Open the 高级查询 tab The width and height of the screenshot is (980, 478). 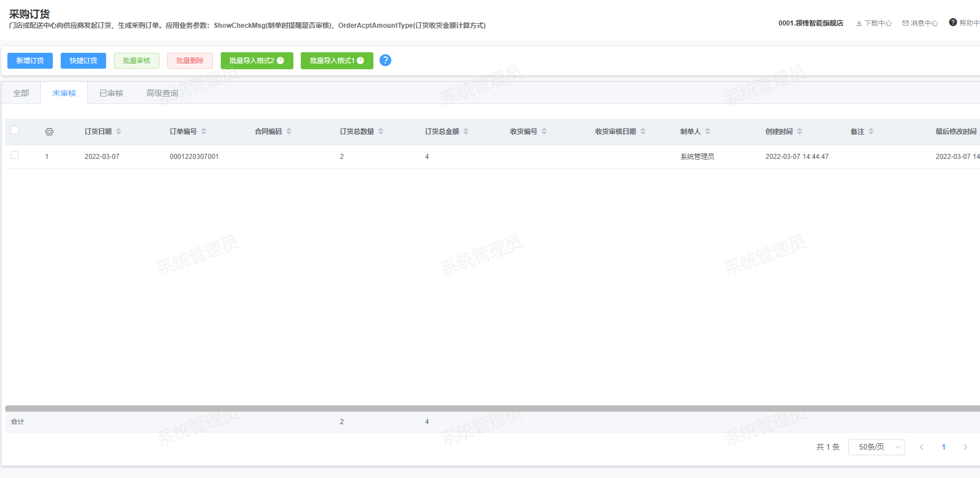[162, 93]
